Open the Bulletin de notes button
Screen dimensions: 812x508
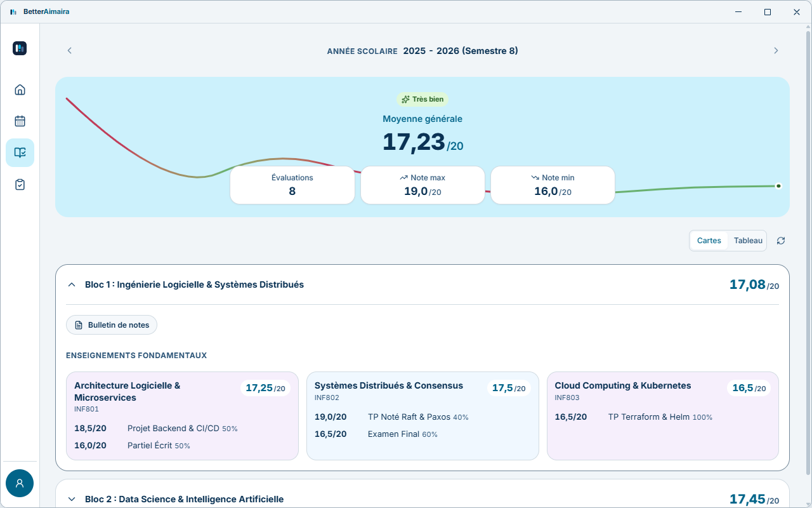tap(112, 325)
